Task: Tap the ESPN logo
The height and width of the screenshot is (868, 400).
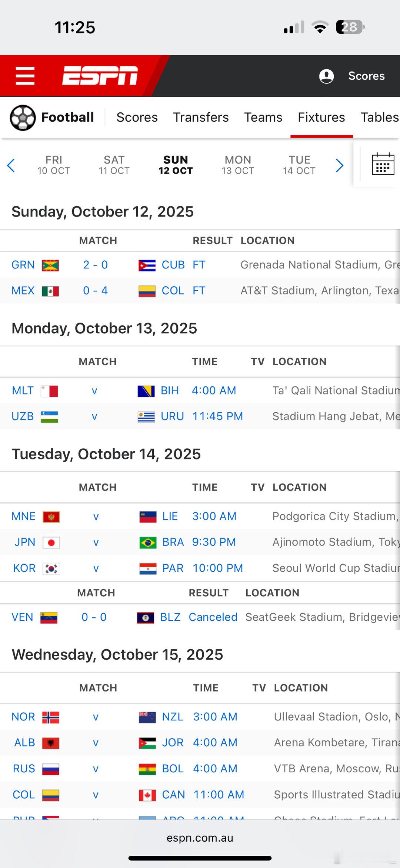Action: pyautogui.click(x=100, y=76)
